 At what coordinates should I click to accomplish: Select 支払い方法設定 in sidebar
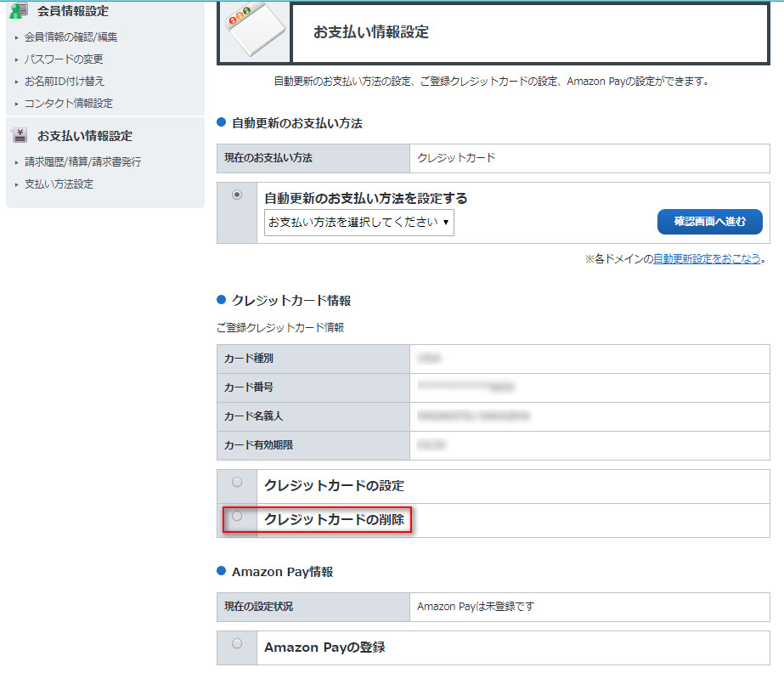59,184
